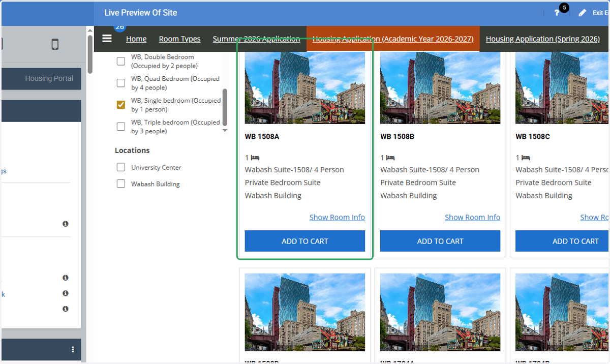Open the Room Types menu item
The width and height of the screenshot is (610, 364).
[179, 39]
